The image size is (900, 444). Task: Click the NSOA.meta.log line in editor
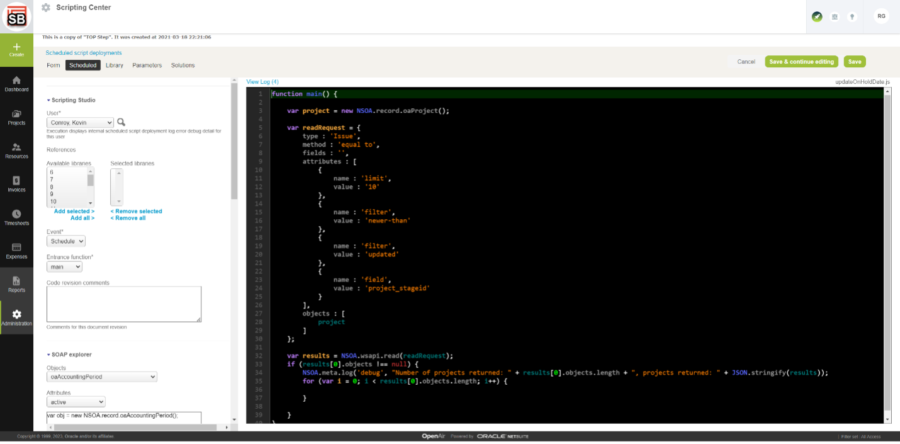tap(565, 372)
